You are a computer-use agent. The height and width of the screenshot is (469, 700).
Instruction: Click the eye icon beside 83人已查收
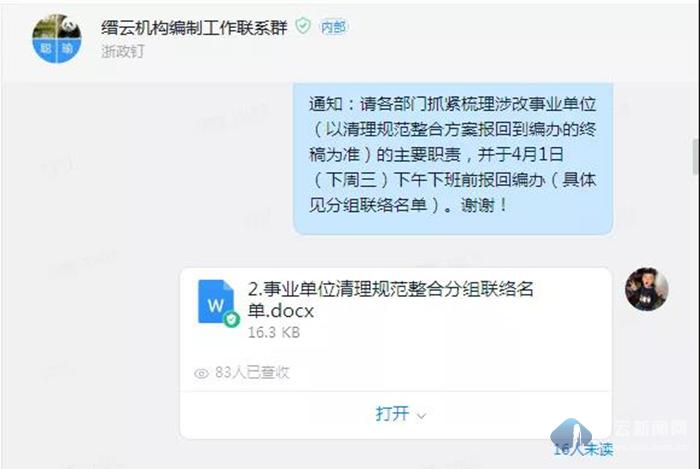pos(201,373)
